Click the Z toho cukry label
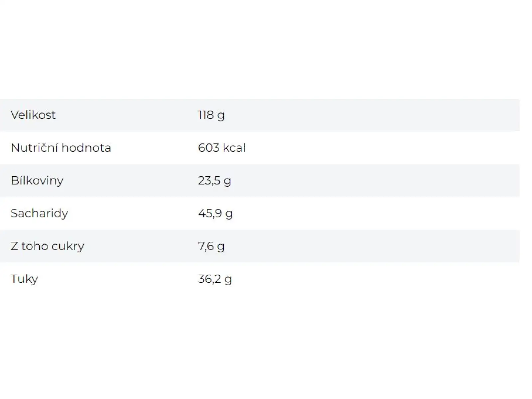532x399 pixels. (x=48, y=246)
